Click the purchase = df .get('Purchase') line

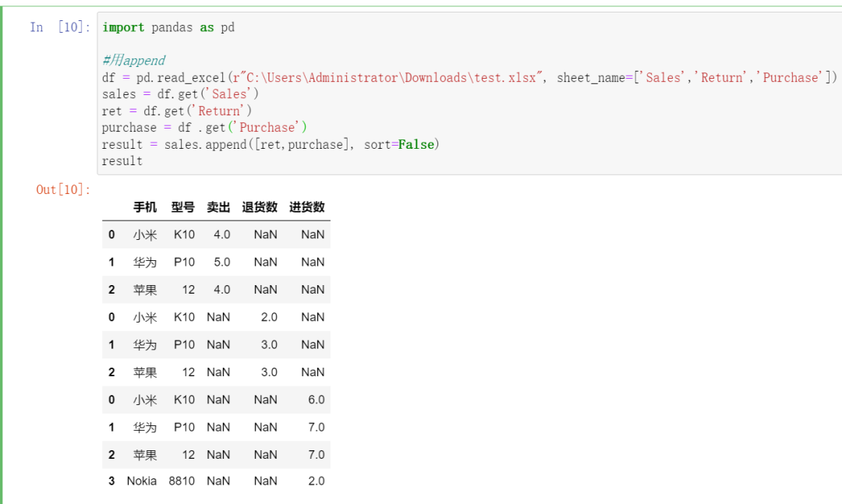click(204, 127)
